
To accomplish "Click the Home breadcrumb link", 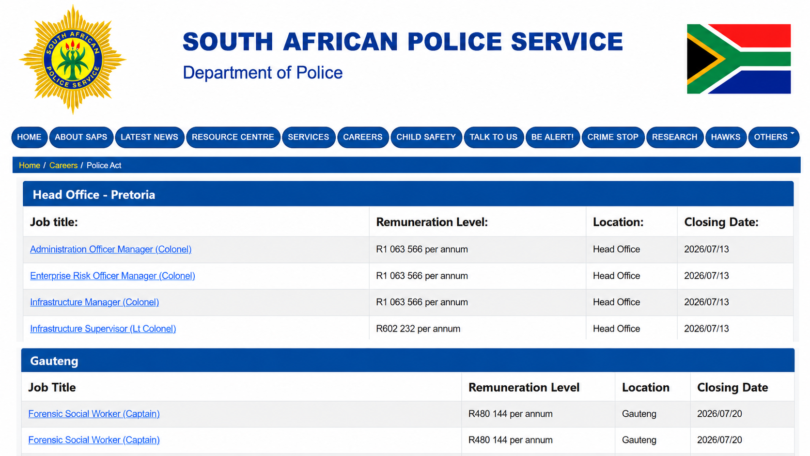I will pos(29,165).
